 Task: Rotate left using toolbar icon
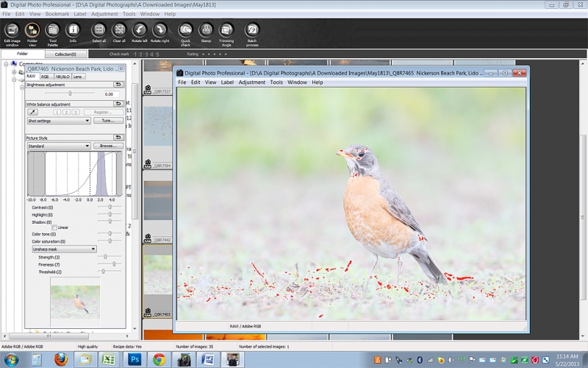tap(140, 33)
